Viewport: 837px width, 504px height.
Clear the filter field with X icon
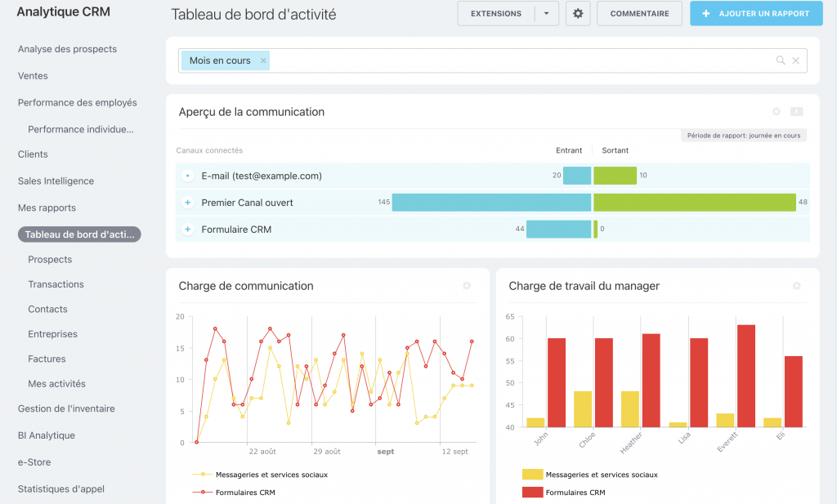[x=796, y=60]
